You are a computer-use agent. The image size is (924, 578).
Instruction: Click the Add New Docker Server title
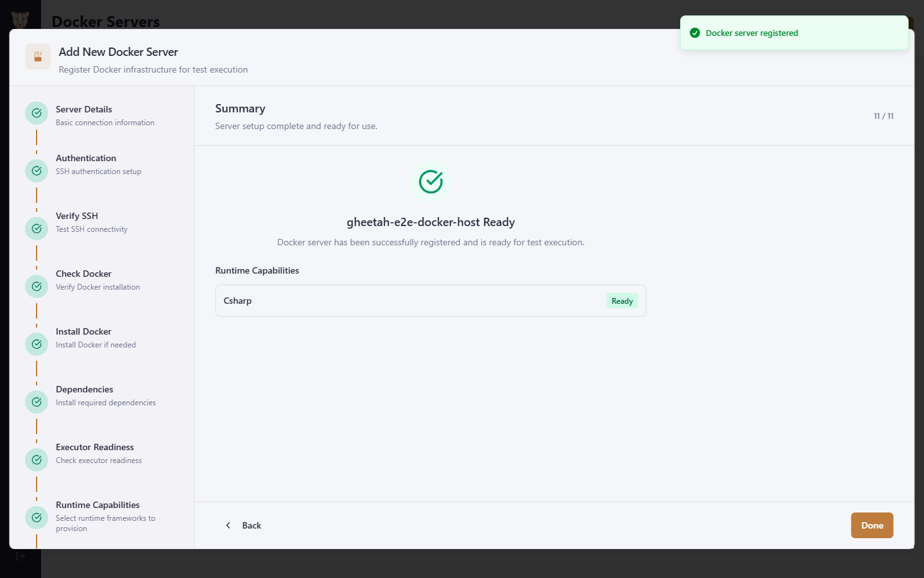pyautogui.click(x=118, y=52)
